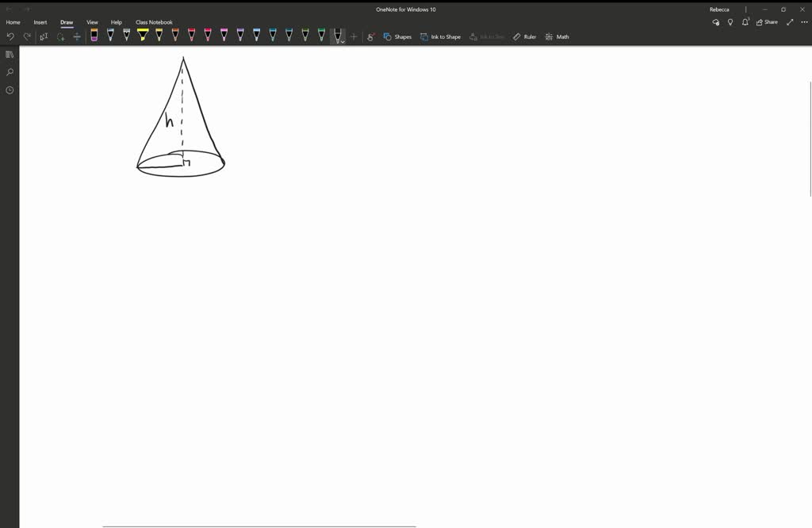The width and height of the screenshot is (812, 528).
Task: Choose the Insert Space tool
Action: (77, 36)
